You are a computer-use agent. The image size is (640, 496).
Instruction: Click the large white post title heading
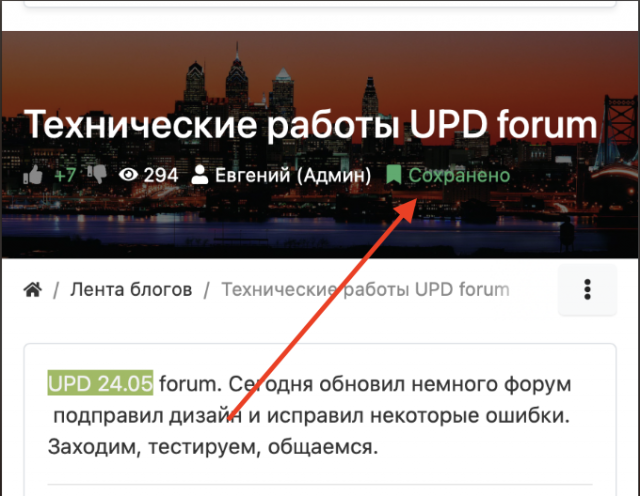[310, 126]
